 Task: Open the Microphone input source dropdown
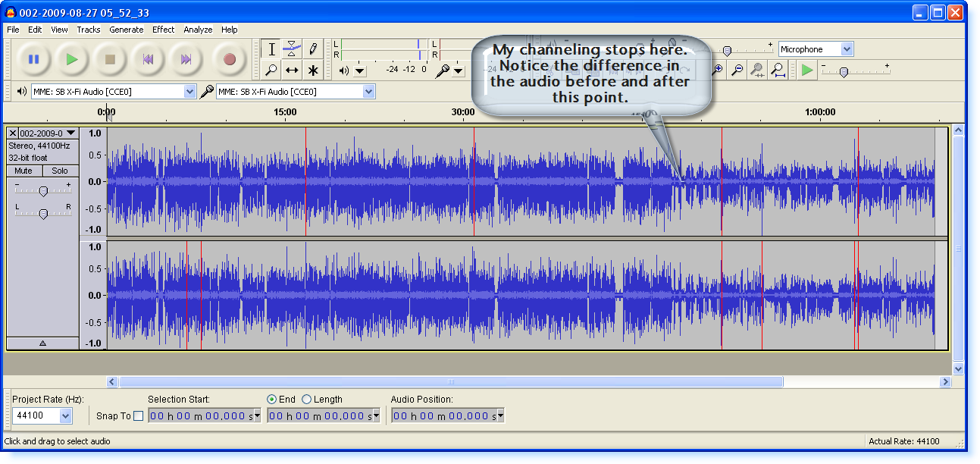coord(847,49)
